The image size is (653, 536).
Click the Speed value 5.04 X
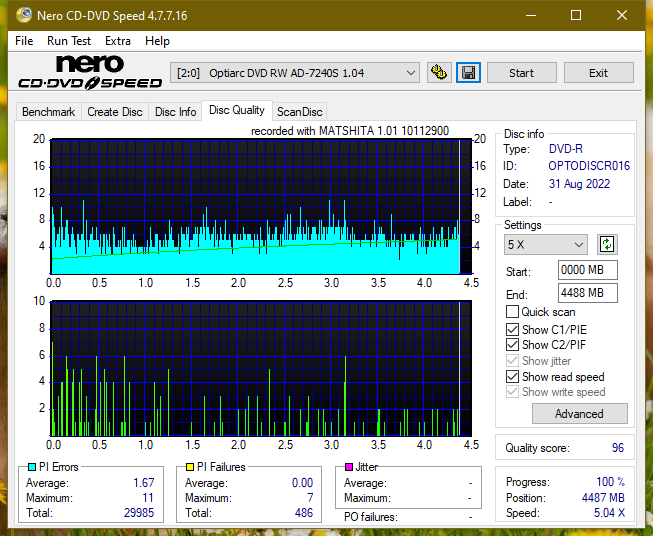(609, 513)
